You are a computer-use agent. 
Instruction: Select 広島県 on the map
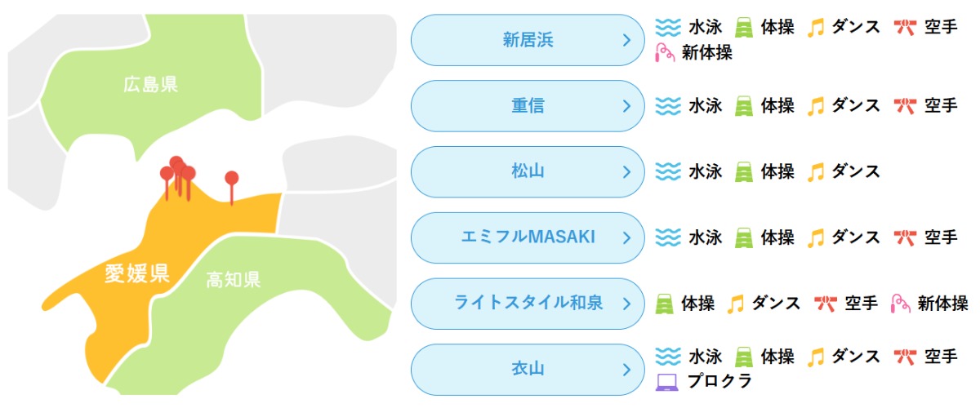click(151, 84)
